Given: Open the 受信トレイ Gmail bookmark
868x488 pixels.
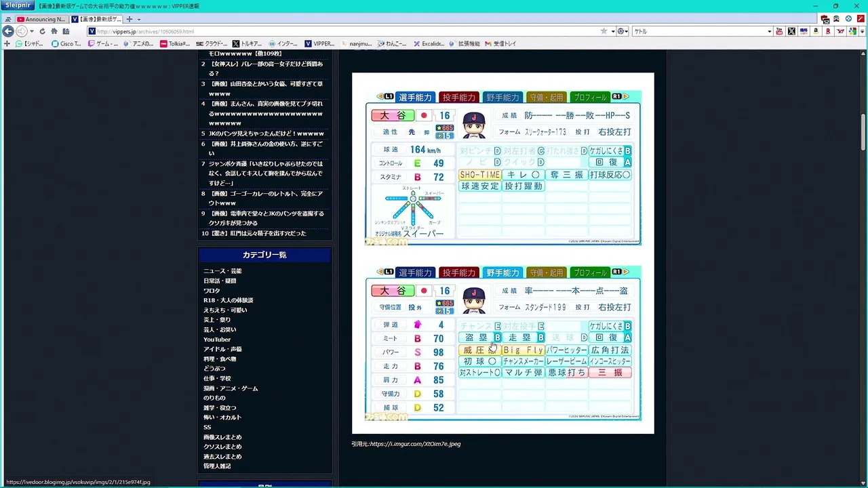Looking at the screenshot, I should coord(501,43).
